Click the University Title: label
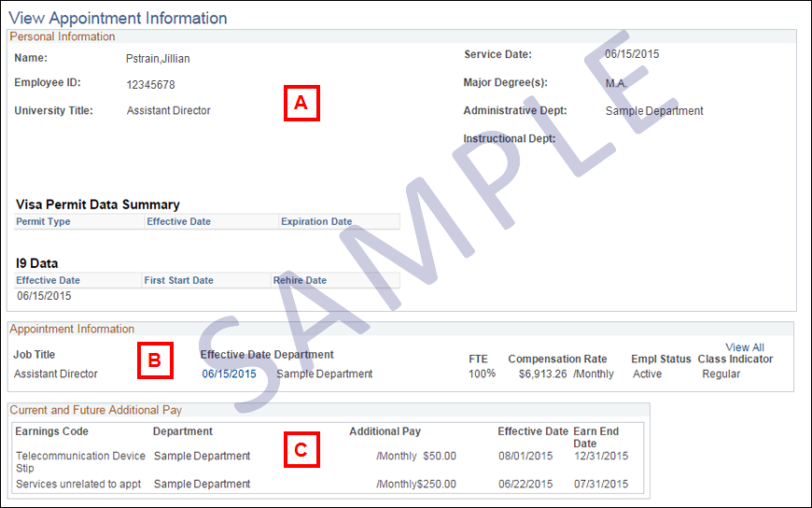This screenshot has height=508, width=812. [x=53, y=110]
